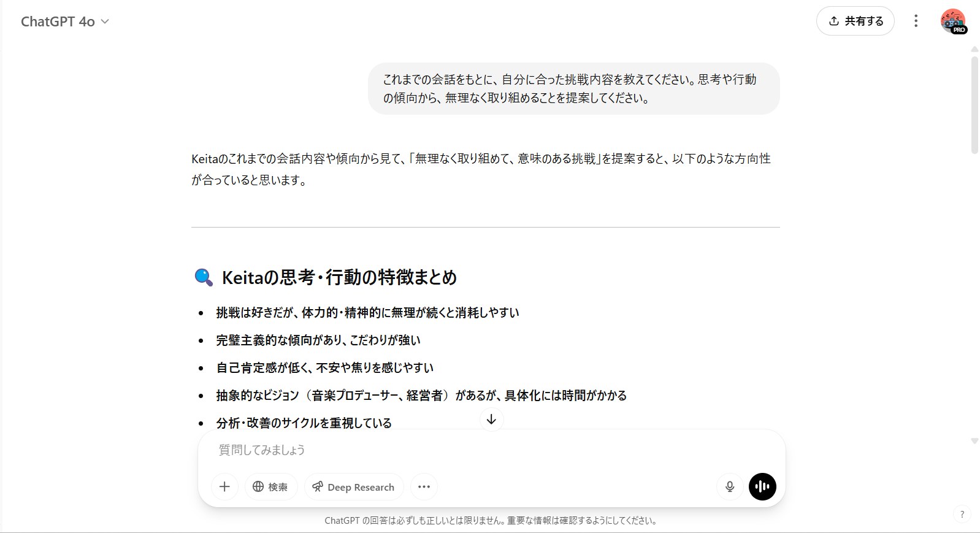This screenshot has height=533, width=980.
Task: Click bullet text 分析・改善のサイクルを重視している
Action: point(304,423)
